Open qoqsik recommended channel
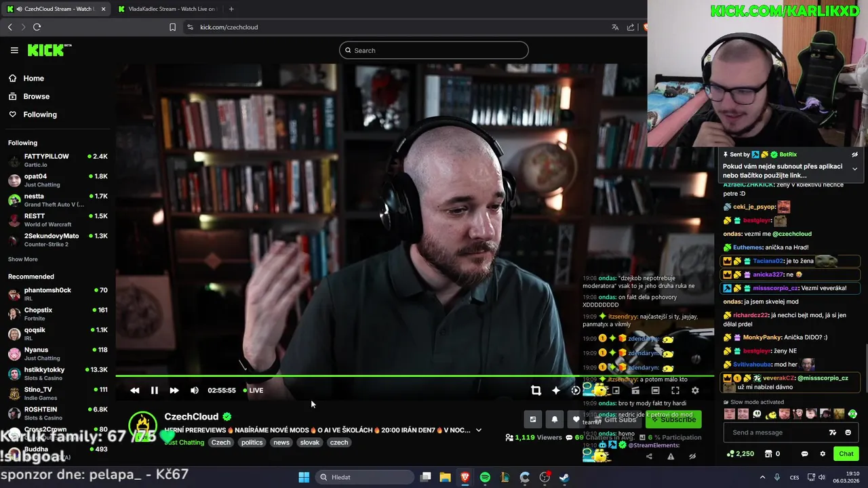 (58, 334)
